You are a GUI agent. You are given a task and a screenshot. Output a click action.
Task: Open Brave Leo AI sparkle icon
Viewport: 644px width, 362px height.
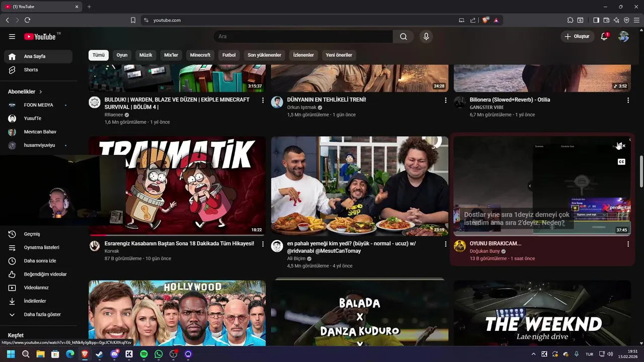616,20
